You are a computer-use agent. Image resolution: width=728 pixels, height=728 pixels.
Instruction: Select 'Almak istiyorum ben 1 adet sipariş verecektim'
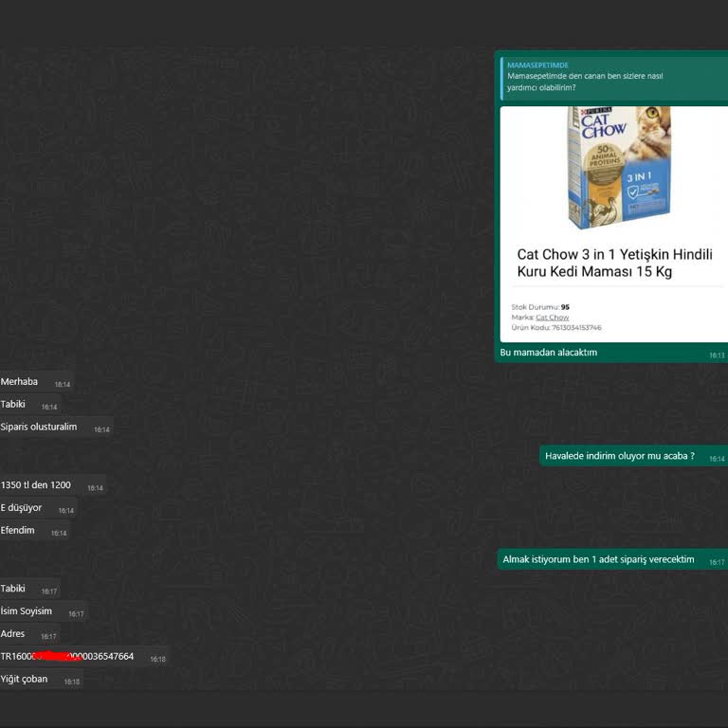point(612,559)
